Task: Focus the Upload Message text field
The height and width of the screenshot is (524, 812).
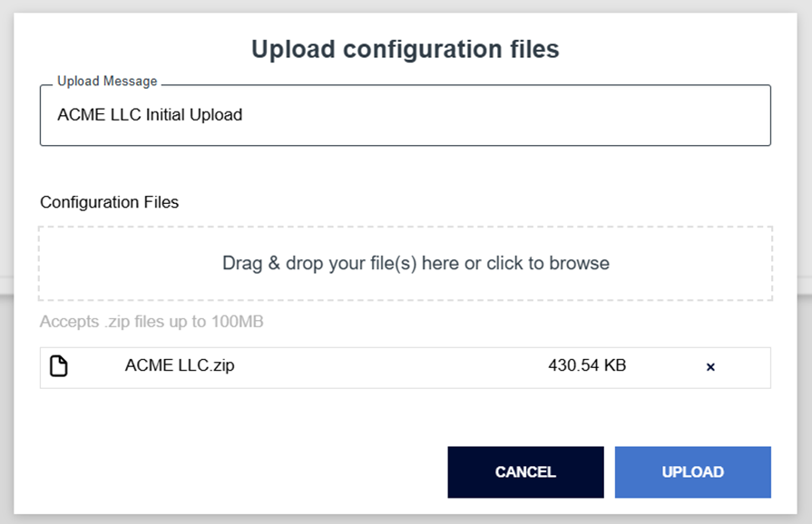Action: point(405,115)
